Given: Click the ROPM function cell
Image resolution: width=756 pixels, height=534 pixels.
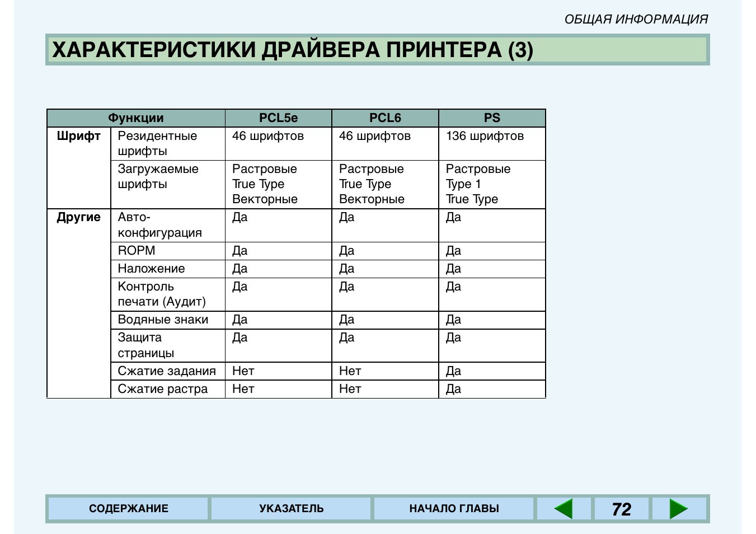Looking at the screenshot, I should tap(137, 251).
